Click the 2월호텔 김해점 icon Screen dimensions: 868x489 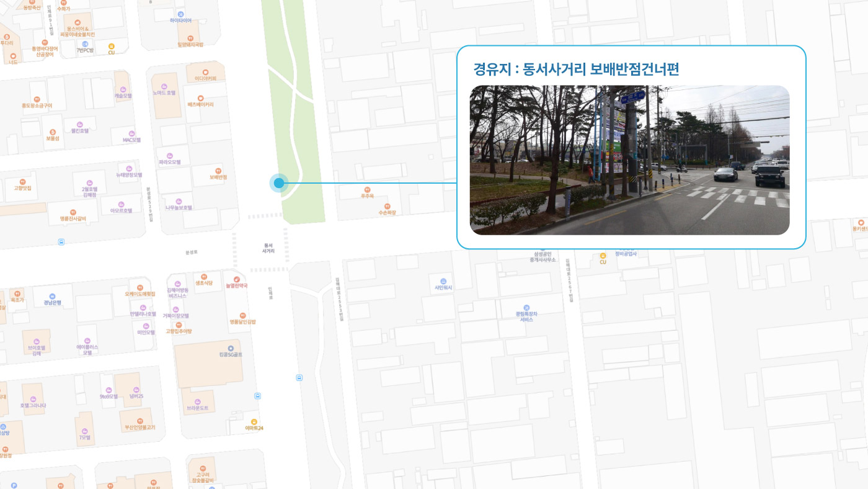point(90,183)
